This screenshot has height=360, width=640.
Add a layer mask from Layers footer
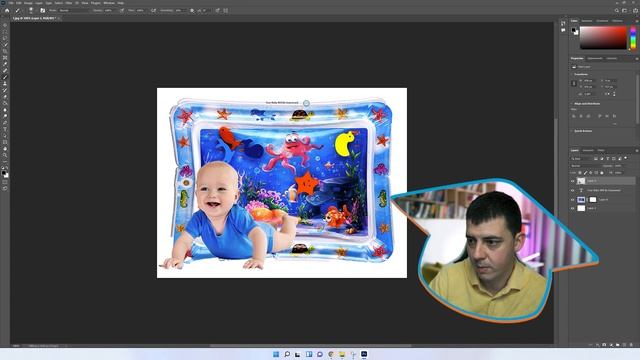point(604,345)
